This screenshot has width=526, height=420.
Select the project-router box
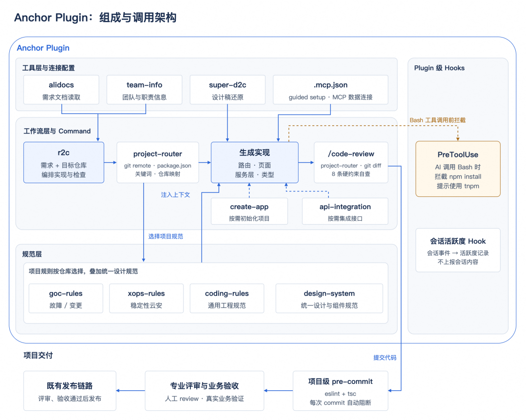(158, 162)
